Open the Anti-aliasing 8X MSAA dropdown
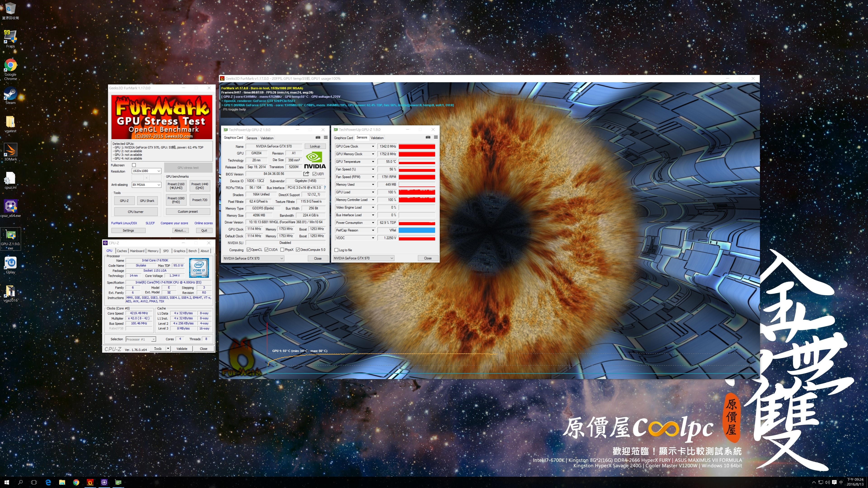The image size is (868, 488). coord(146,185)
